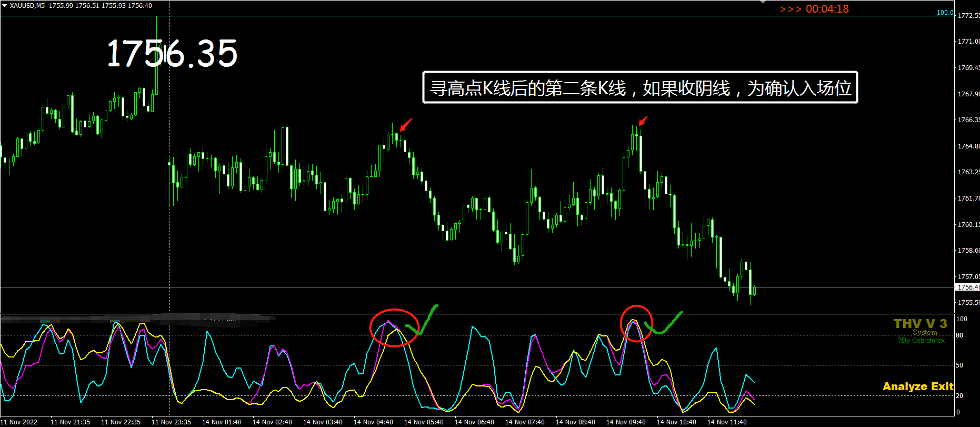The width and height of the screenshot is (980, 427).
Task: Click the gray chart shift triangle marker
Action: pyautogui.click(x=763, y=2)
